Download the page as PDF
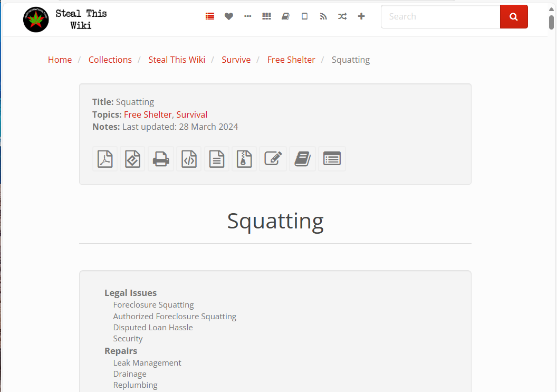Viewport: 557px width, 392px height. click(105, 159)
